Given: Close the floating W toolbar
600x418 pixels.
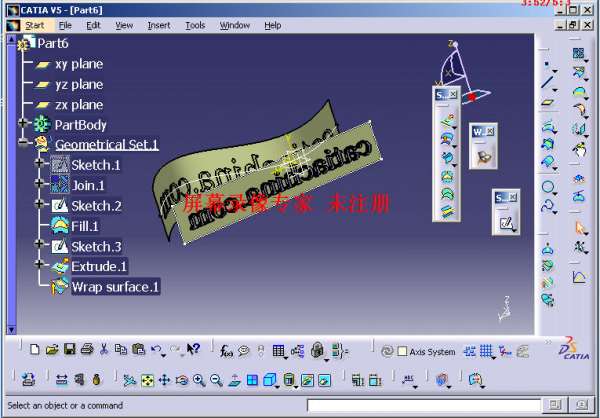Looking at the screenshot, I should [491, 131].
